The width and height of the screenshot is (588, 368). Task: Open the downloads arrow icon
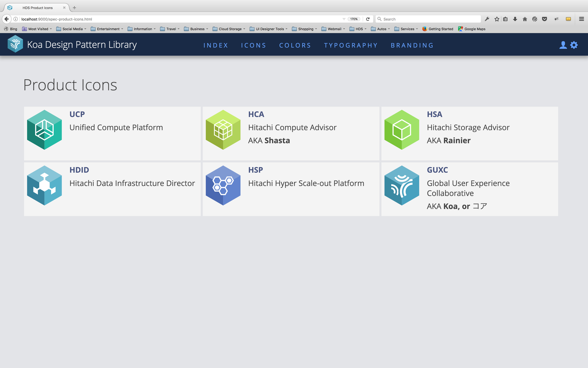[515, 19]
